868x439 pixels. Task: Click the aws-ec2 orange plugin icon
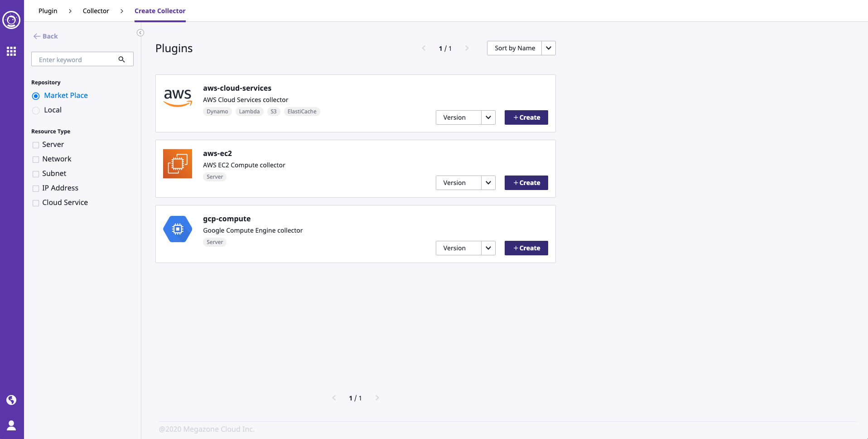(178, 164)
